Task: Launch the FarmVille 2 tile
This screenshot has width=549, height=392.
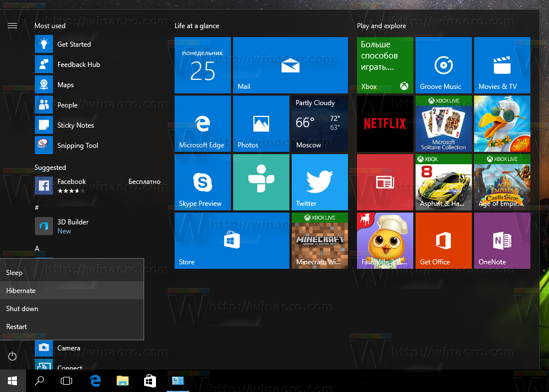Action: (x=385, y=241)
